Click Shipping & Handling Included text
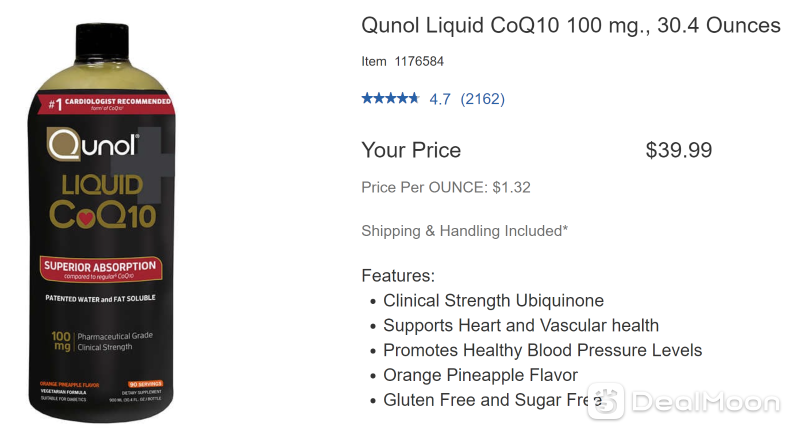 (464, 231)
